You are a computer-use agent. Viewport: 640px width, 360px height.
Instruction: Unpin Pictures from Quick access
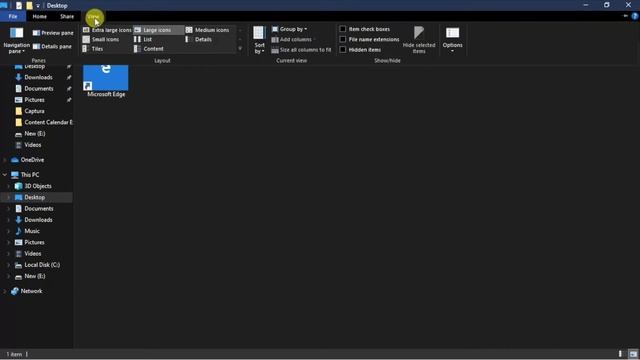69,100
